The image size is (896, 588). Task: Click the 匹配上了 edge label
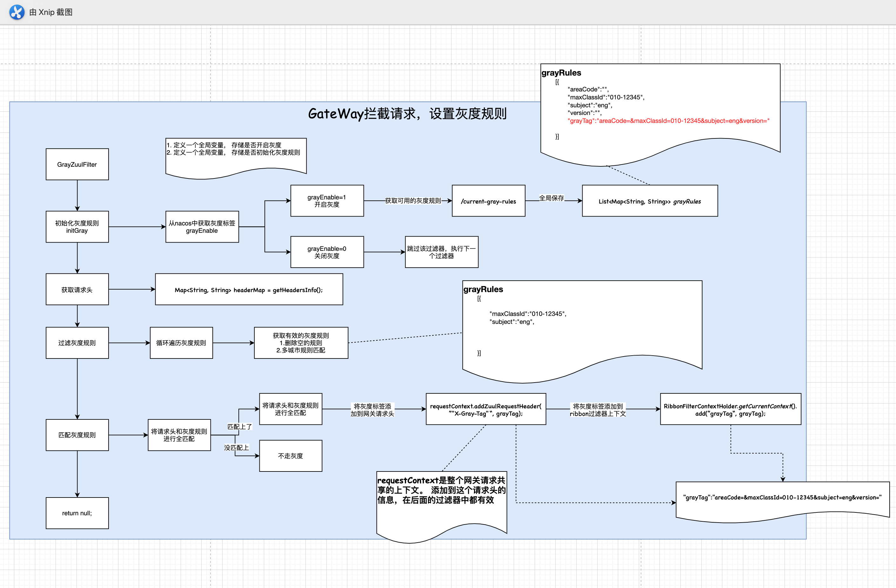[239, 426]
